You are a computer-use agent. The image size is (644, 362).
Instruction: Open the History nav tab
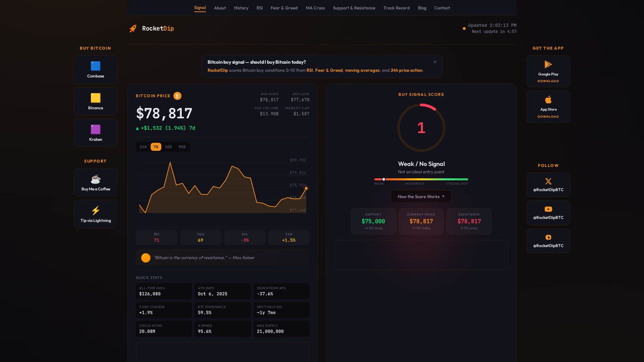pos(241,8)
